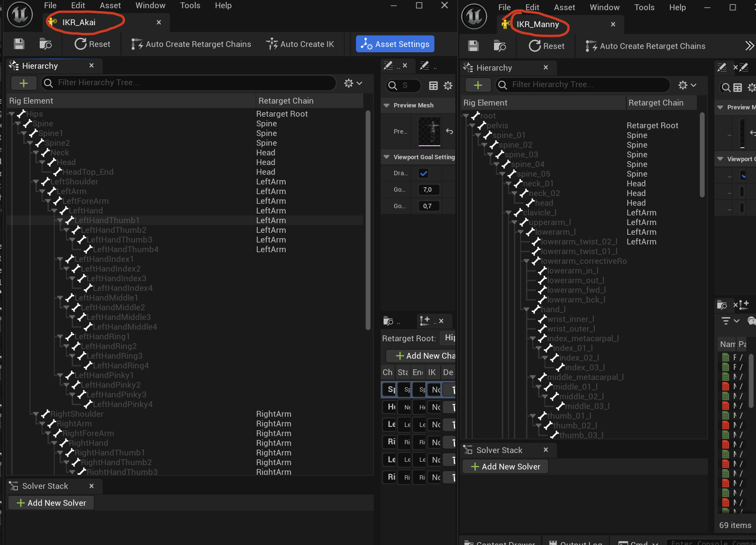The width and height of the screenshot is (756, 545).
Task: Click Auto Create IK in the toolbar
Action: click(300, 44)
